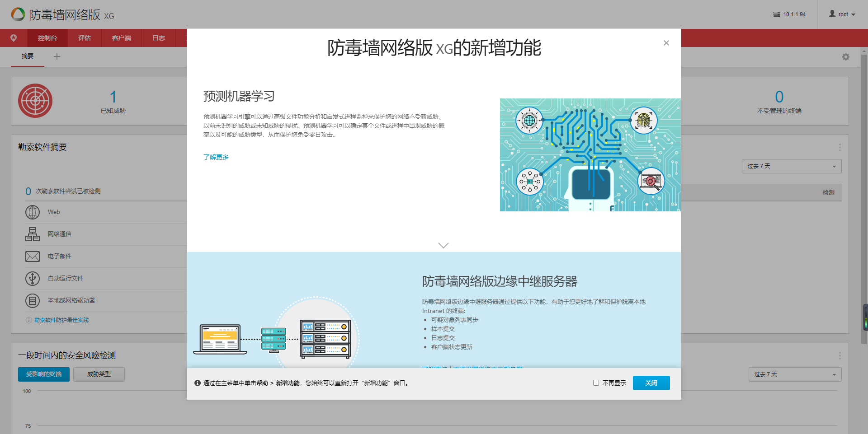Switch to the 威胁类型 view toggle

coord(99,374)
